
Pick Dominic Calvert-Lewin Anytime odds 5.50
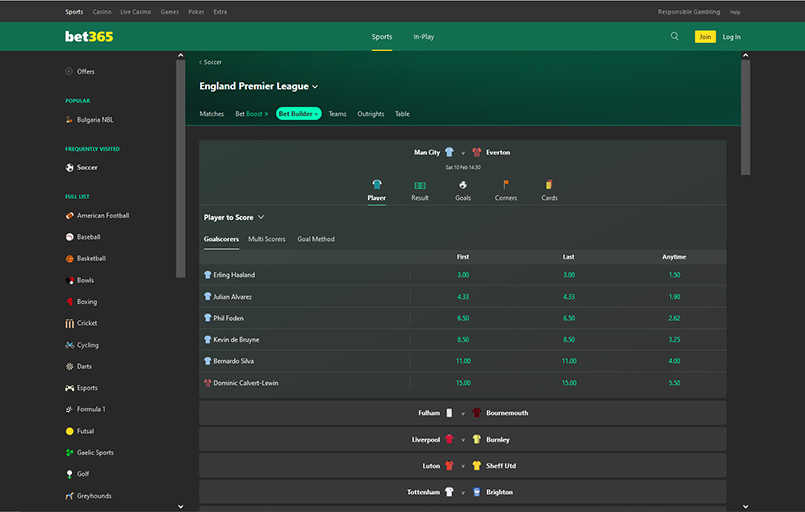[674, 383]
